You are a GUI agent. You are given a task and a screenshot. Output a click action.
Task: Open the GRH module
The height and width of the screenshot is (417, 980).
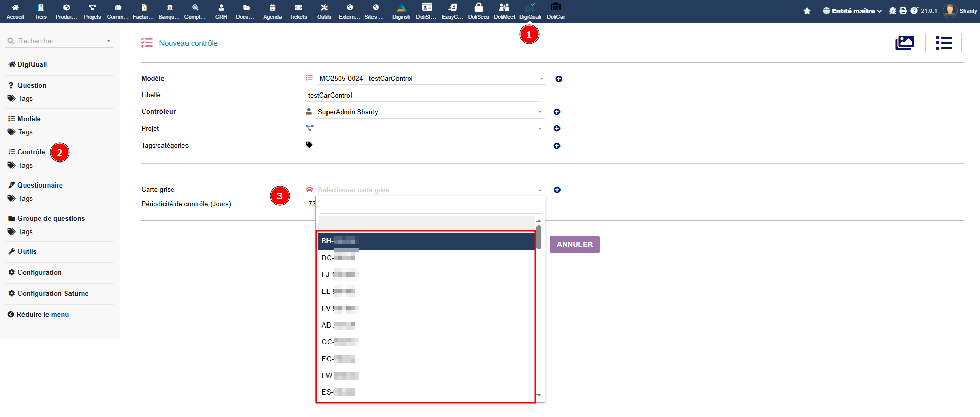(221, 11)
